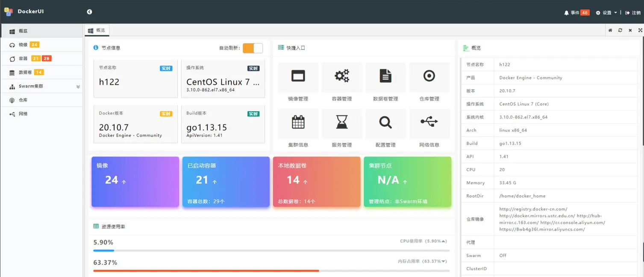Click the refresh icon in tab bar
The image size is (644, 277).
coord(620,30)
